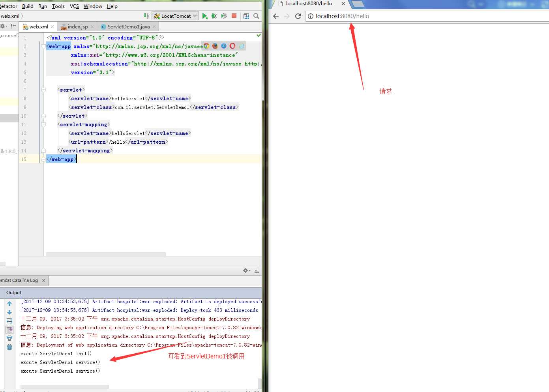Close the localhost:8080/hello browser tab
Viewport: 549px width, 392px height.
point(343,4)
